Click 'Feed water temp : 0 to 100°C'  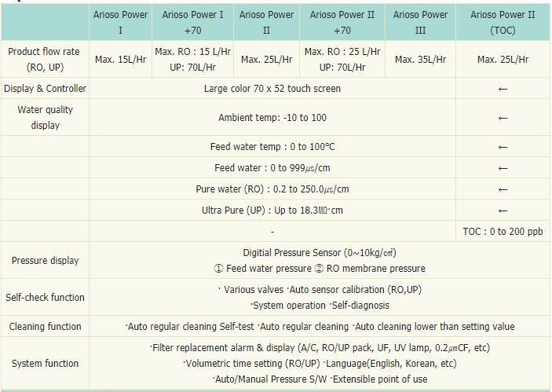[272, 147]
